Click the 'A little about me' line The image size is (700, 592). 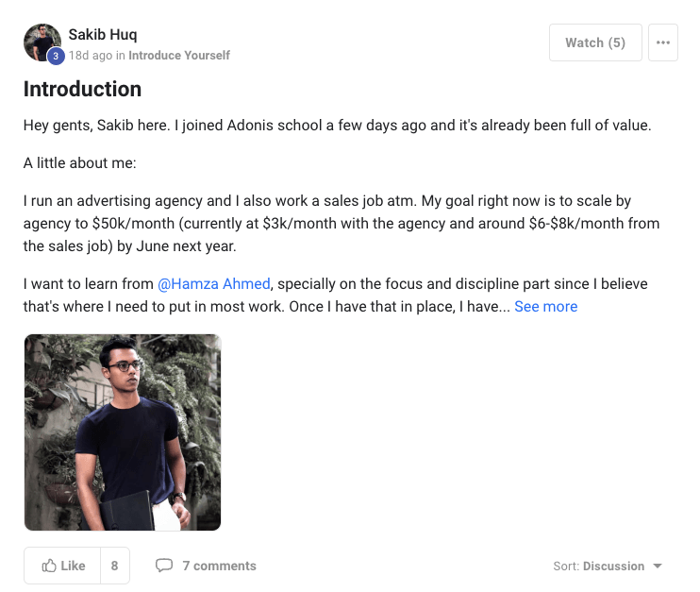pos(80,163)
